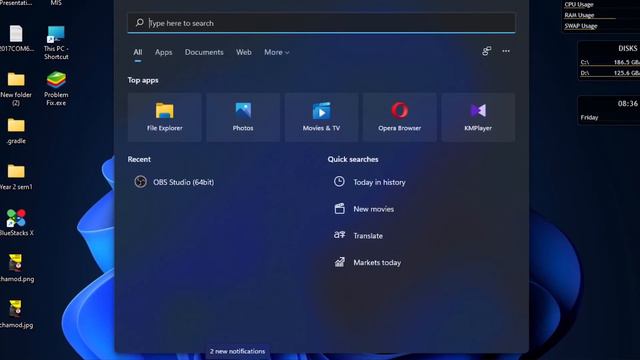Select This PC - Shortcut desktop icon
Screen dimensions: 640x360
point(56,42)
